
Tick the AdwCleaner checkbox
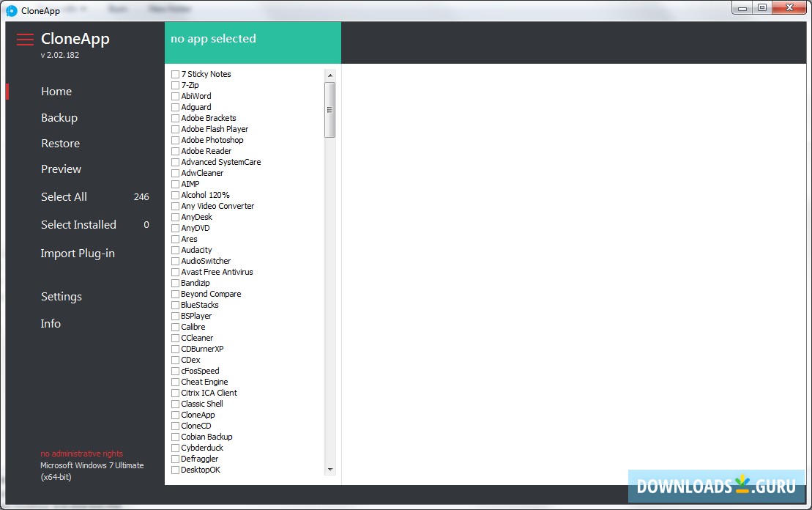click(x=175, y=173)
